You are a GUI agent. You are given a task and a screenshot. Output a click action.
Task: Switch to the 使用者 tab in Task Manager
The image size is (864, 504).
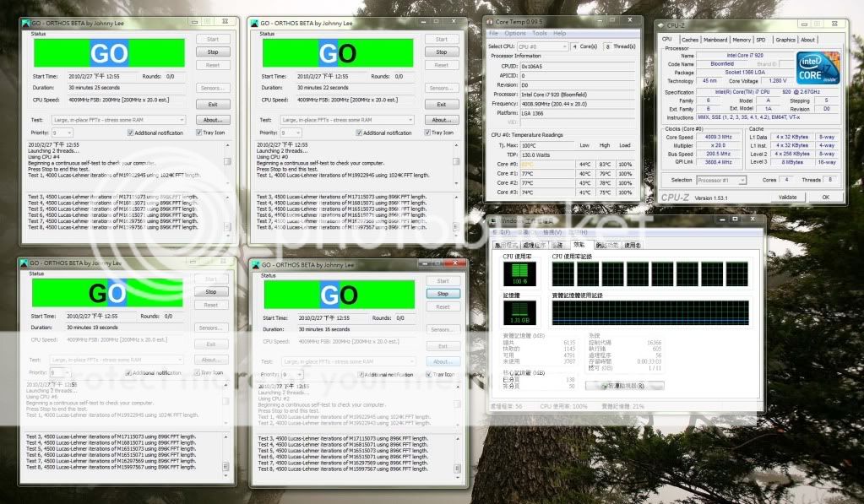[633, 245]
